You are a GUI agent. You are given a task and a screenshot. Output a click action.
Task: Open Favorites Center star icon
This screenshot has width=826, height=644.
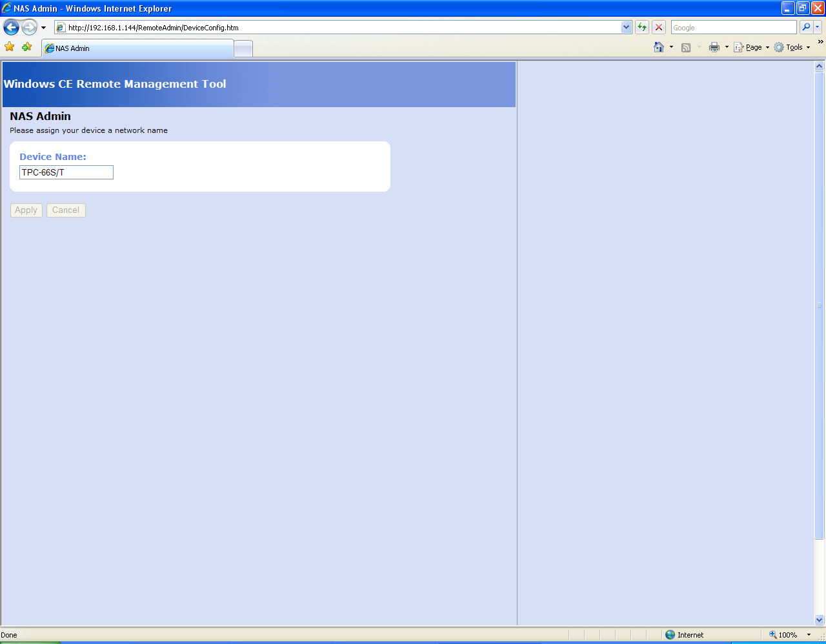(x=10, y=47)
